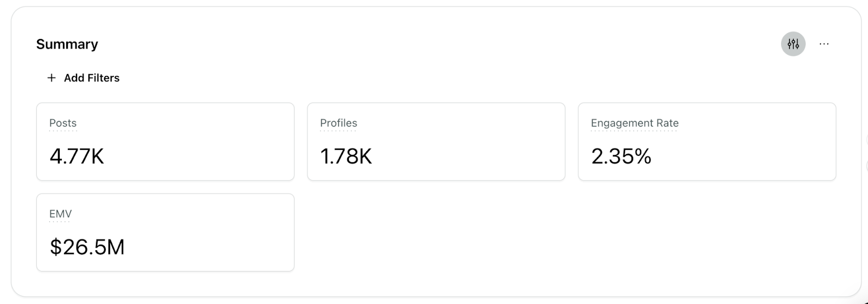Select the 1.78K profiles value
868x304 pixels.
click(346, 156)
